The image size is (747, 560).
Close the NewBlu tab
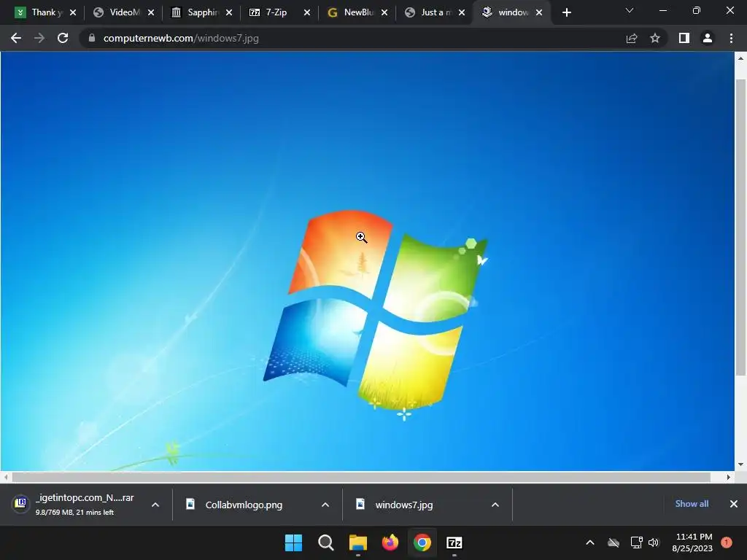pos(384,13)
